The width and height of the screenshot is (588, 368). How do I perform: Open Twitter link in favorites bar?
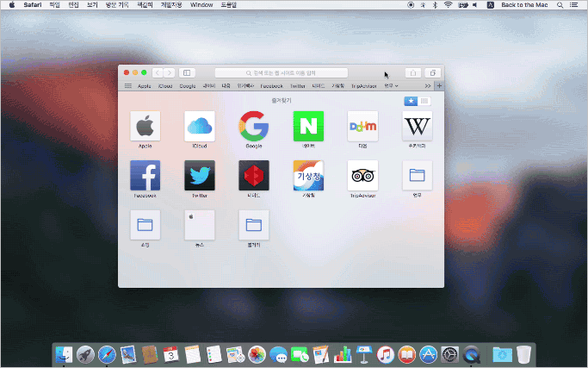coord(298,86)
